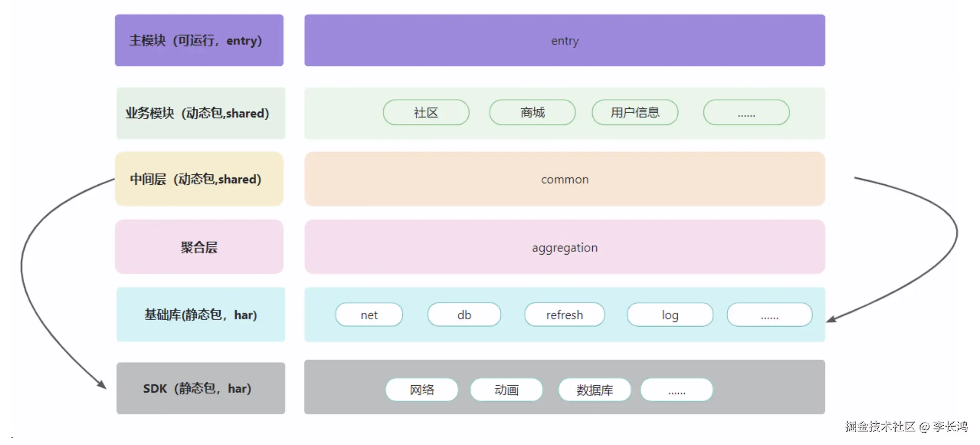The height and width of the screenshot is (445, 980).
Task: Click the 掘金技术社区 watermark text
Action: pos(880,427)
